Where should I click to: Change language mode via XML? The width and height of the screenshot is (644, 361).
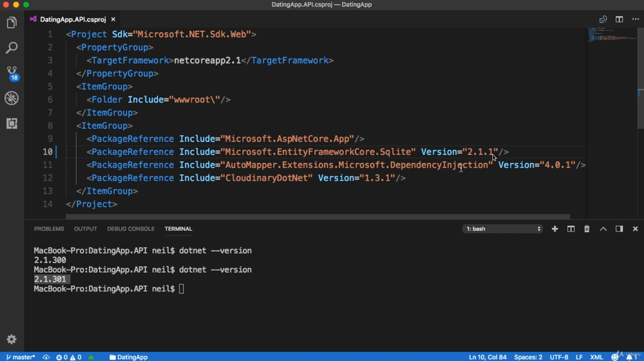pyautogui.click(x=596, y=357)
